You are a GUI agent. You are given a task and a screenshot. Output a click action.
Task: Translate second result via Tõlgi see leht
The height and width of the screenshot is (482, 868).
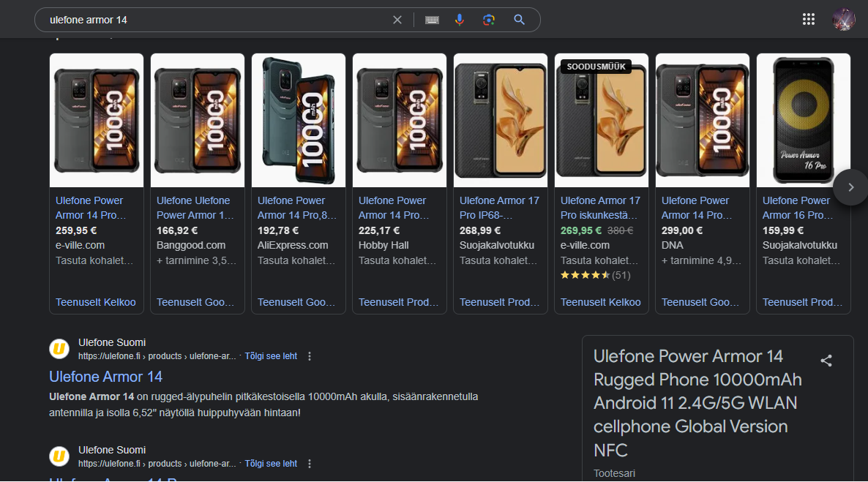(271, 464)
